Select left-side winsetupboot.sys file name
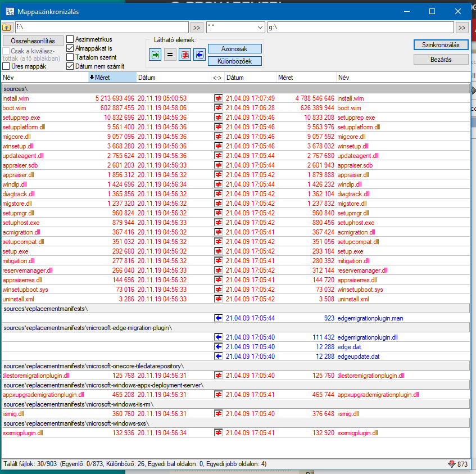The height and width of the screenshot is (474, 476). [25, 290]
